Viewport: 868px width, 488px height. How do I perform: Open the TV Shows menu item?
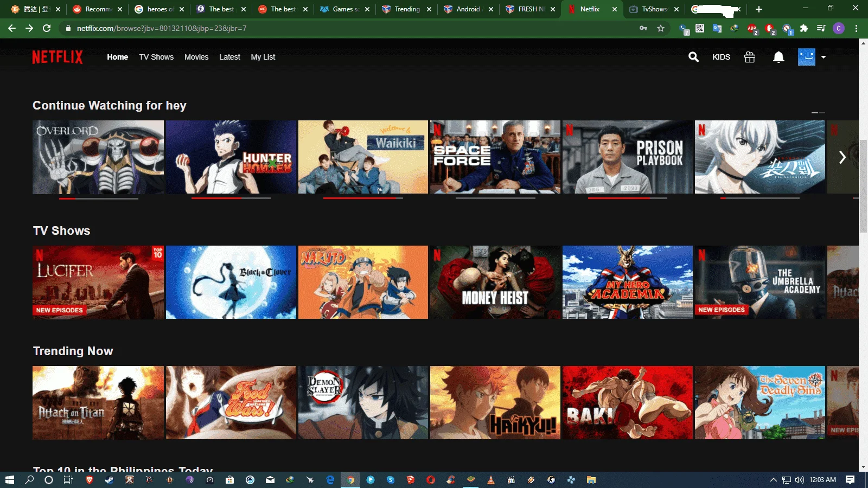(x=156, y=57)
